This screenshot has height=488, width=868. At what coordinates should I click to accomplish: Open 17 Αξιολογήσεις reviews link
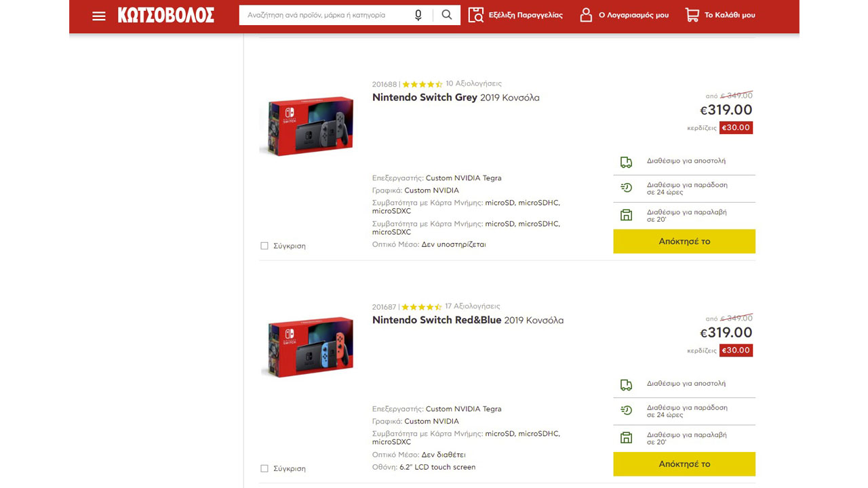(472, 306)
